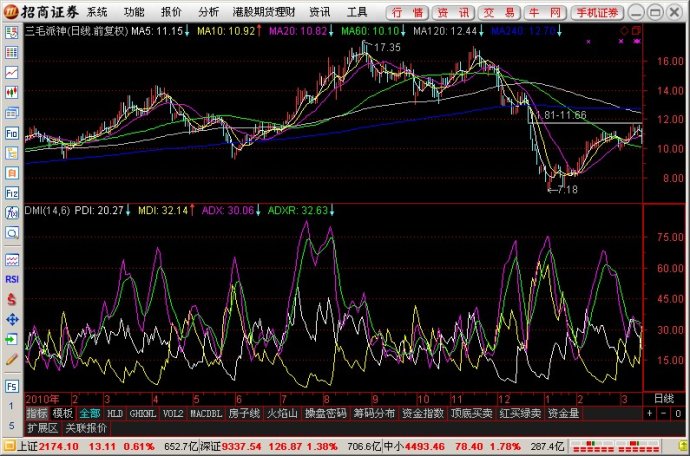The height and width of the screenshot is (456, 690).
Task: Click the 牛网 button
Action: coord(545,13)
